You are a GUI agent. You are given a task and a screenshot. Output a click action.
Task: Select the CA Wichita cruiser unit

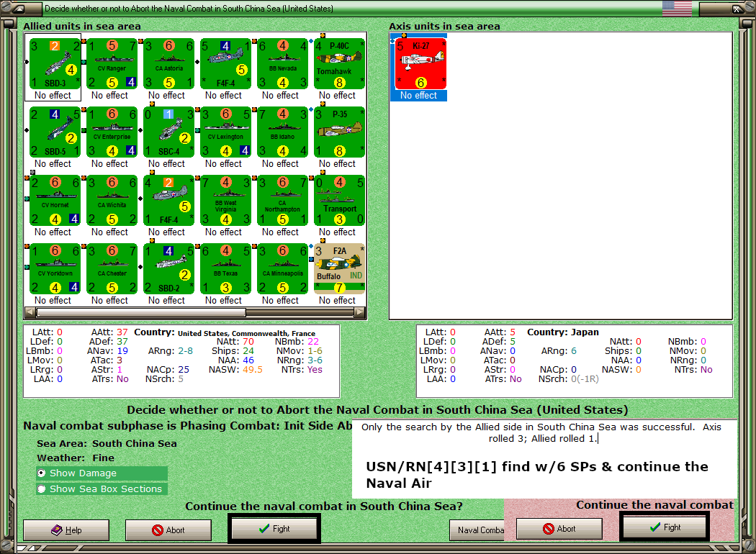pyautogui.click(x=112, y=201)
